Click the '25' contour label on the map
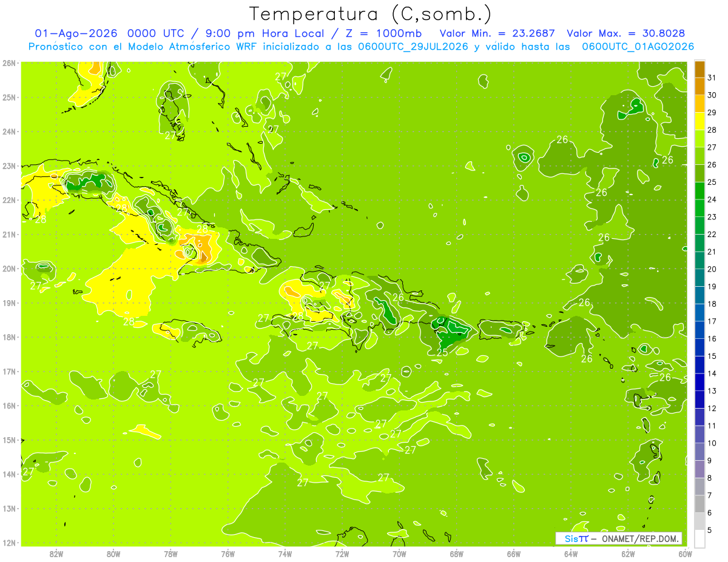 pos(442,352)
